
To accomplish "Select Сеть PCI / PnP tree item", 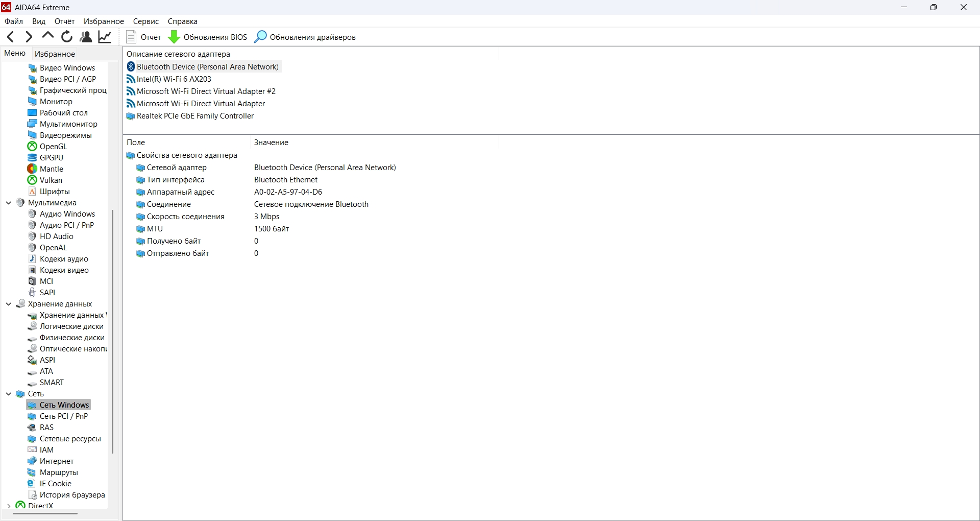I will (x=58, y=416).
